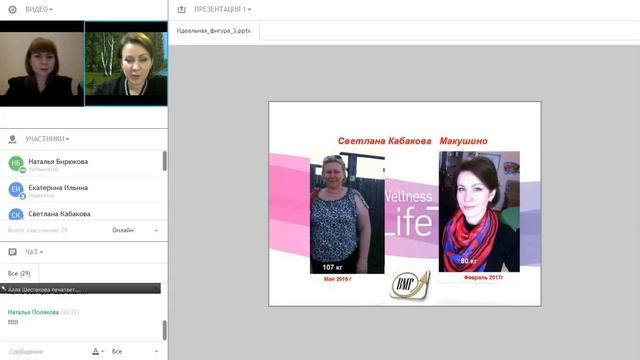Open the text formatting A button

pos(97,351)
